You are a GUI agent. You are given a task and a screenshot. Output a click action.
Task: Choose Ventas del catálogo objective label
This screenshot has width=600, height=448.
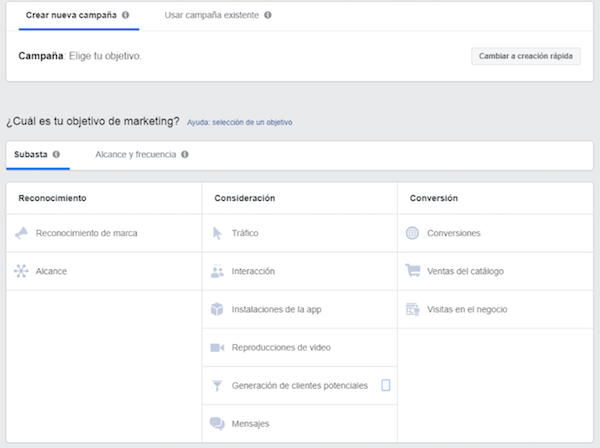[x=465, y=271]
